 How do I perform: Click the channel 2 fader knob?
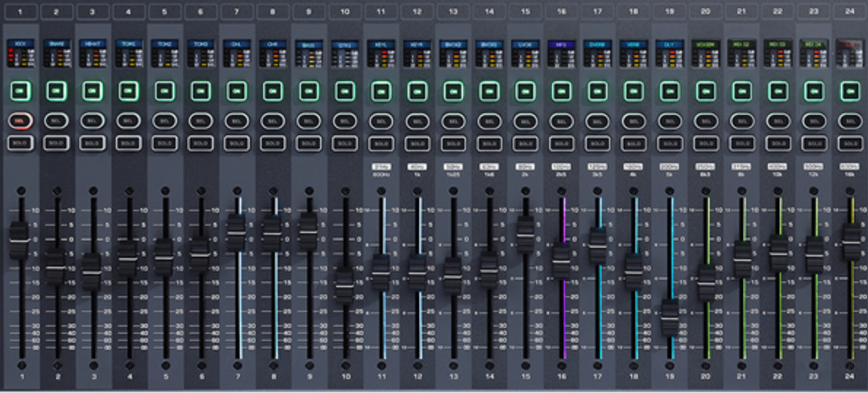tap(55, 267)
